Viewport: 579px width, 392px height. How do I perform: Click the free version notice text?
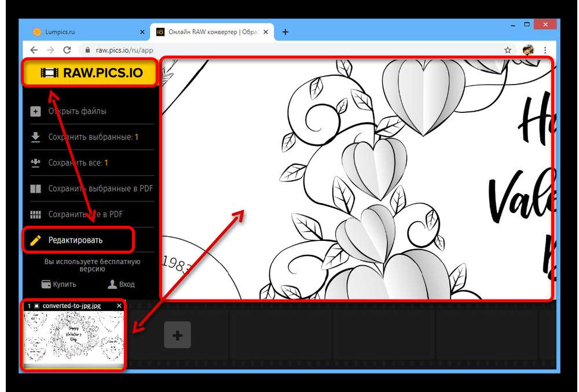92,265
